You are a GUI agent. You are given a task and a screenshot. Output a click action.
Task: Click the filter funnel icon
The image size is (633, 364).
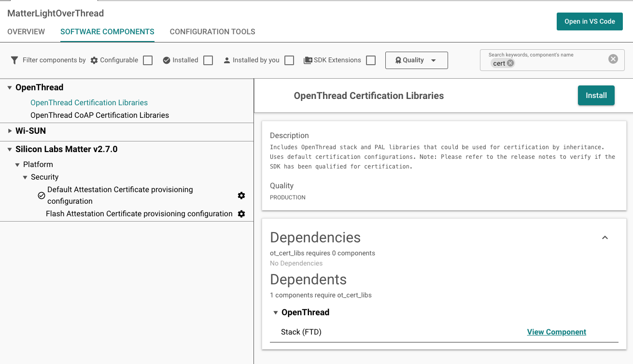(13, 60)
